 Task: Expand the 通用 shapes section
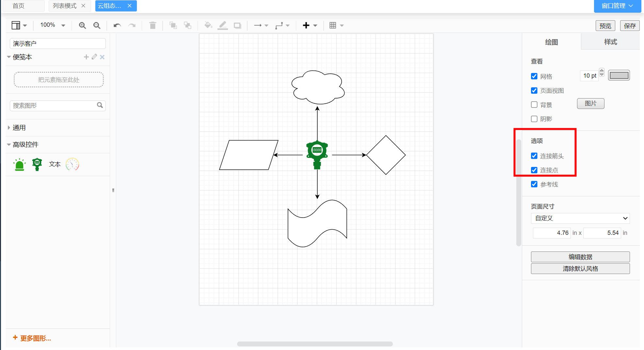19,128
